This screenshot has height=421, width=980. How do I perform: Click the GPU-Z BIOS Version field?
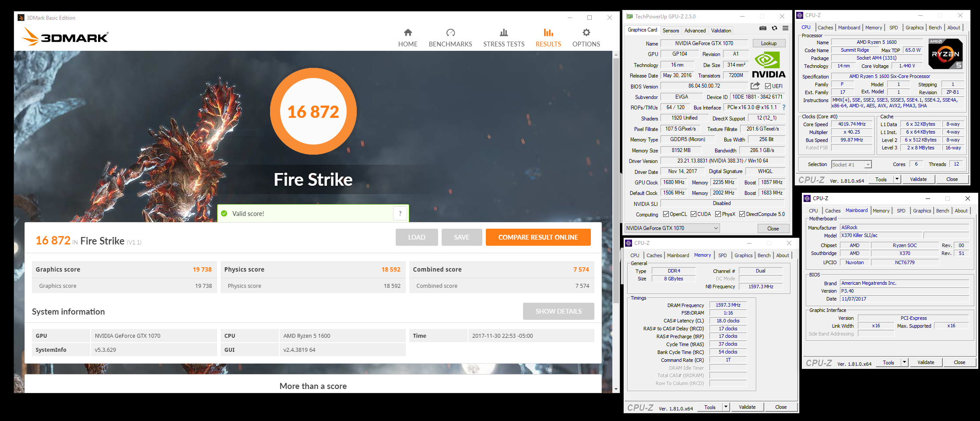click(704, 86)
